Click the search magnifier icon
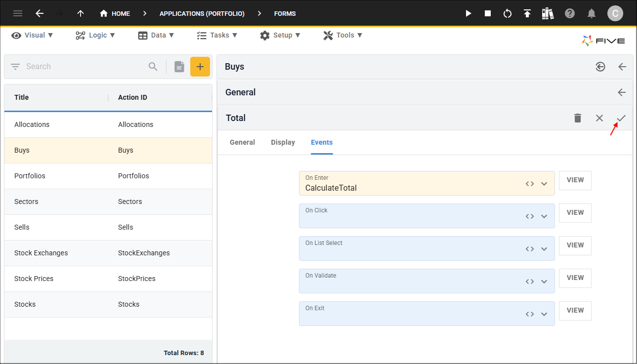 pos(153,67)
